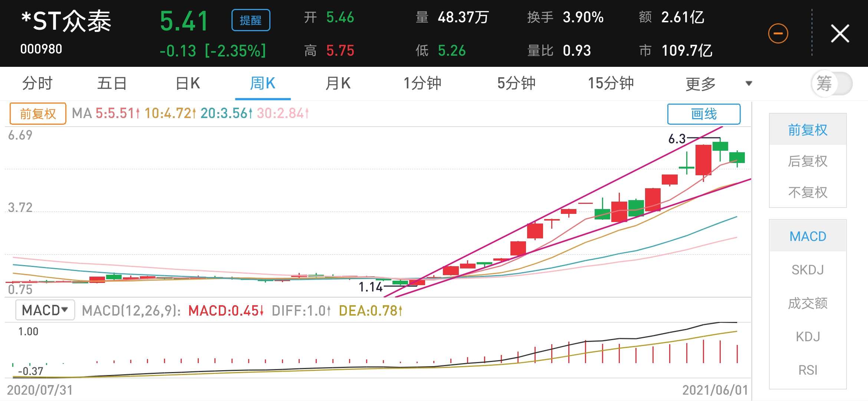This screenshot has width=868, height=401.
Task: Select 前复权 in the right side panel
Action: click(x=808, y=130)
